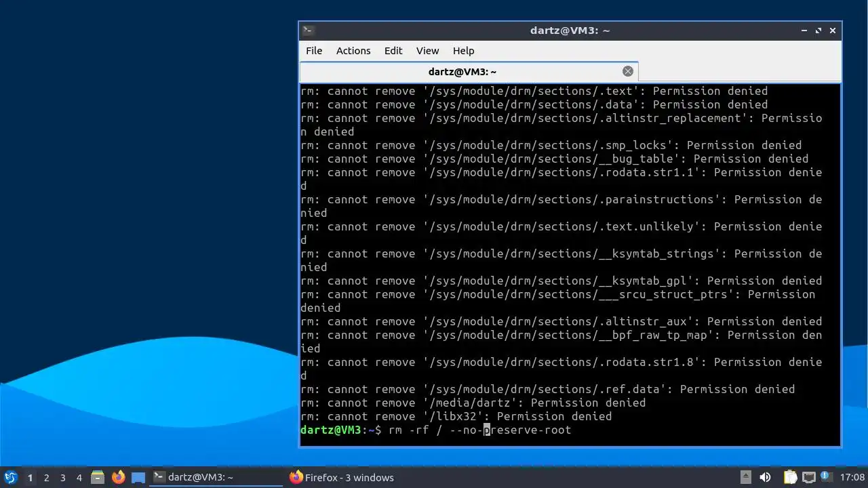This screenshot has height=488, width=868.
Task: Click the 17:08 clock
Action: pos(852,477)
